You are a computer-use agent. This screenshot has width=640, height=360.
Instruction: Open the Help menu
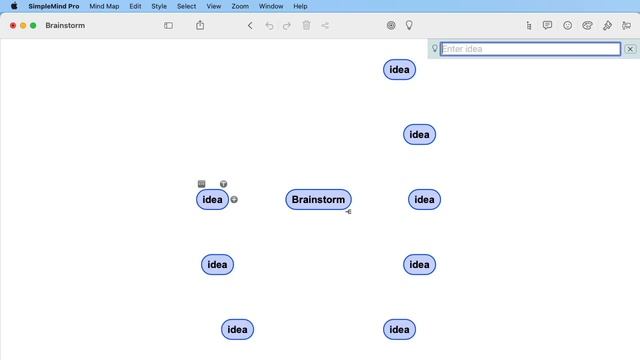point(300,6)
